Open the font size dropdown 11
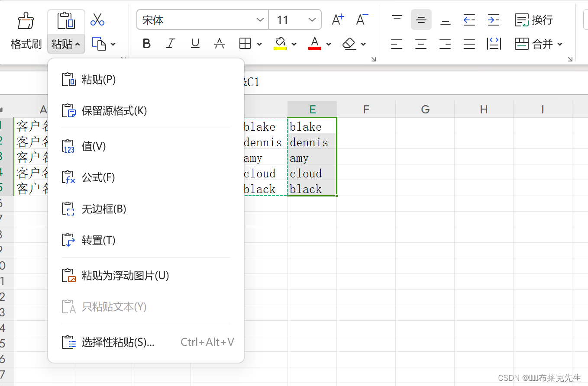 click(x=312, y=20)
